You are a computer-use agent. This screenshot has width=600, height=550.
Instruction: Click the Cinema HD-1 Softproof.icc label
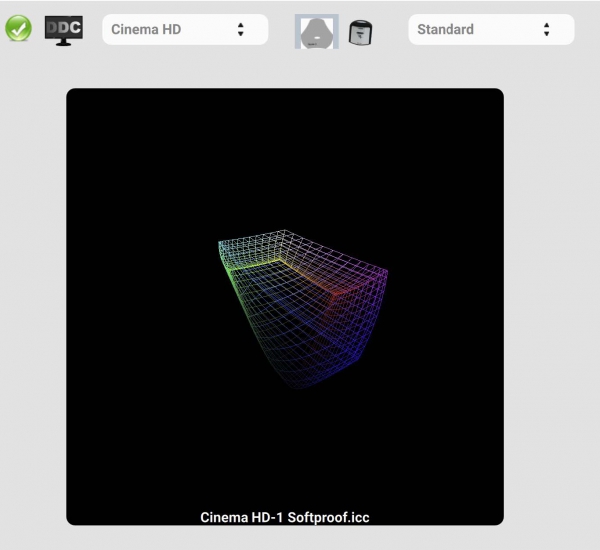(x=285, y=517)
